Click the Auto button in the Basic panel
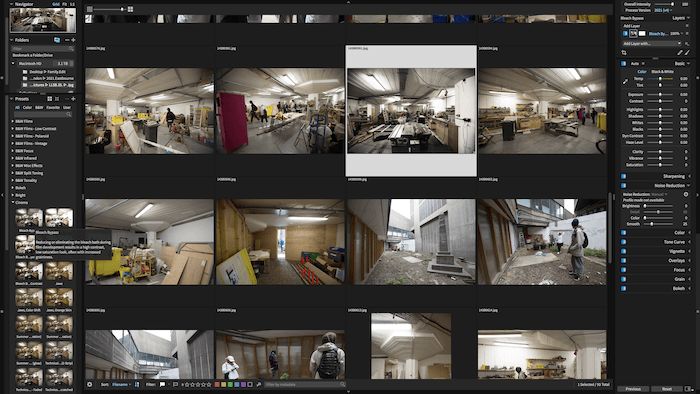 [x=635, y=64]
